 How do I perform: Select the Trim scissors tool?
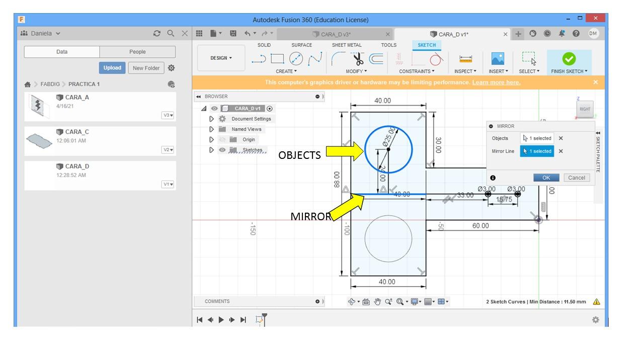(358, 59)
